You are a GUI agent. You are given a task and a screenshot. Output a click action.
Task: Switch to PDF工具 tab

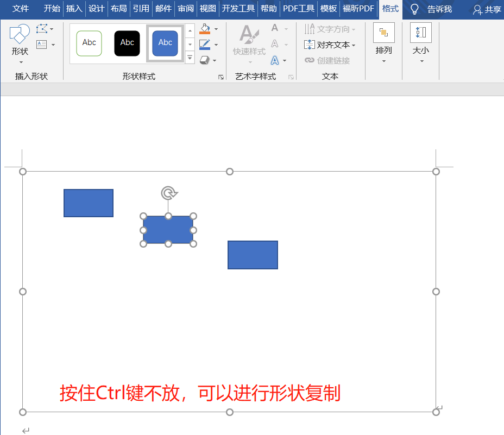(x=299, y=8)
